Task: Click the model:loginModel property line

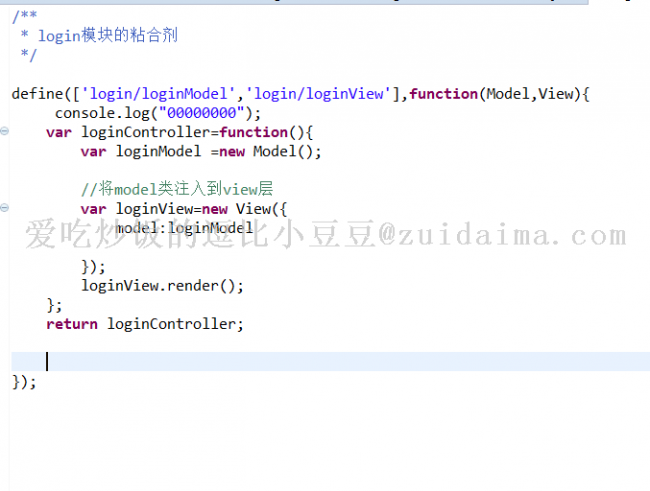Action: click(x=184, y=228)
